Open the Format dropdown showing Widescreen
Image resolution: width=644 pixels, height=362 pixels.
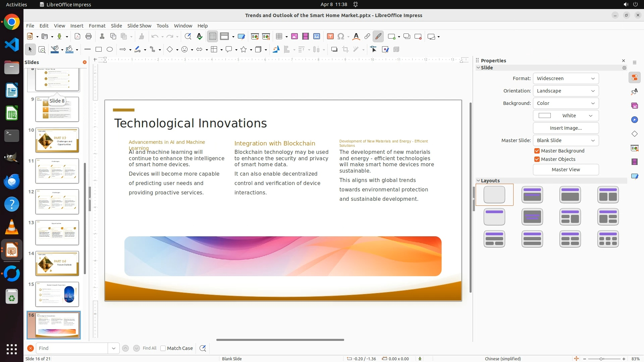pos(566,78)
